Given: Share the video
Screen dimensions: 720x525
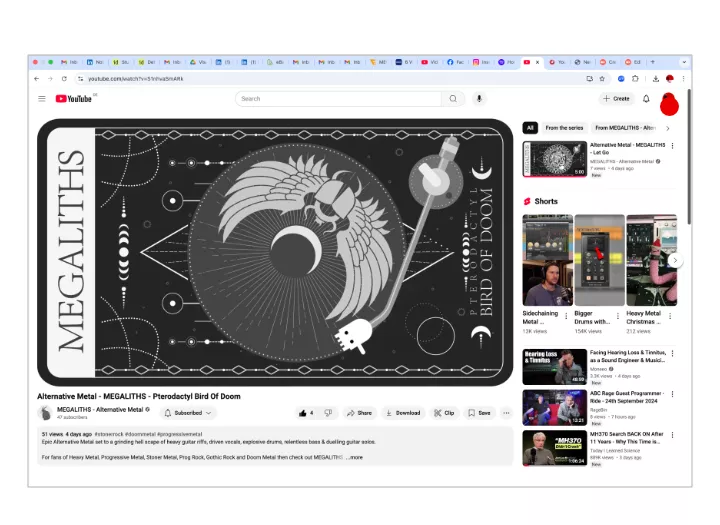Looking at the screenshot, I should [359, 413].
